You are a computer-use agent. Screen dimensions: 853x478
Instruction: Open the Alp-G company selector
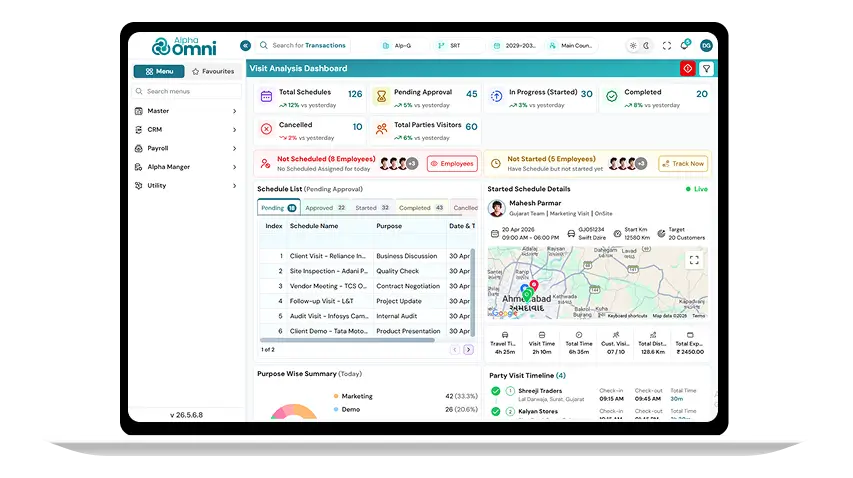coord(401,46)
